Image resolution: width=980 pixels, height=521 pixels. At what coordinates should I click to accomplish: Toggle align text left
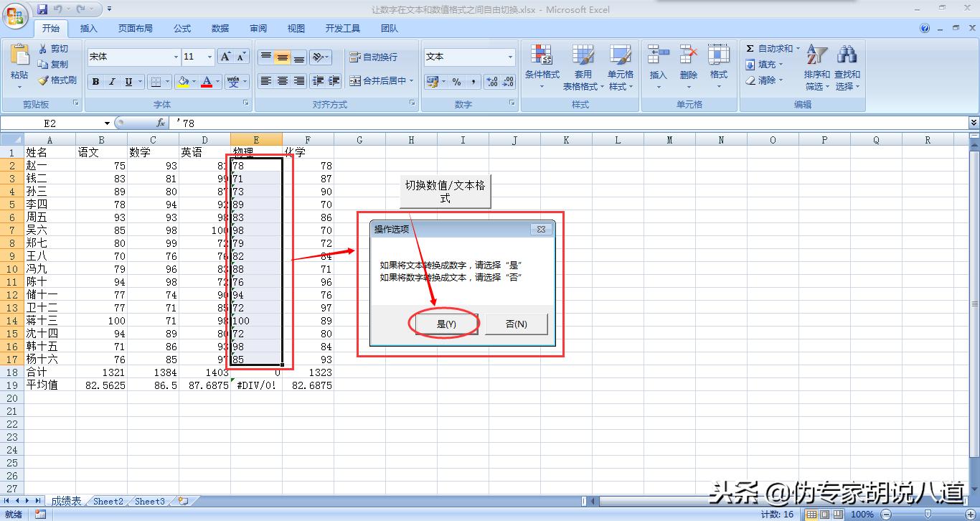265,81
